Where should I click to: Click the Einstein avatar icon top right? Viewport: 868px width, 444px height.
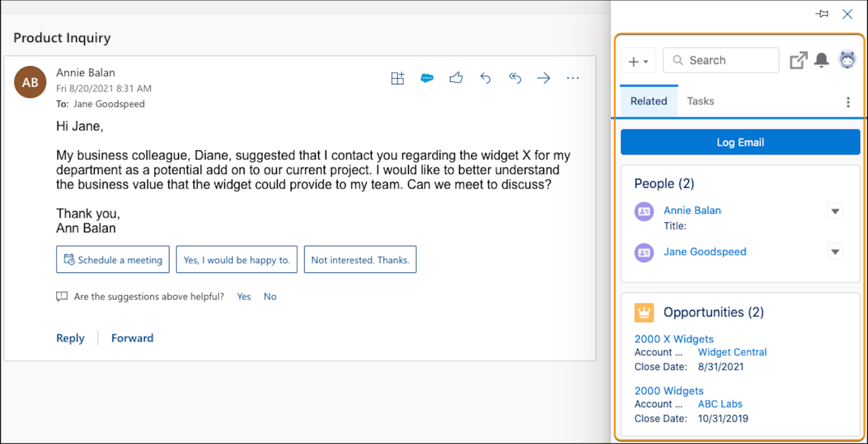click(846, 60)
